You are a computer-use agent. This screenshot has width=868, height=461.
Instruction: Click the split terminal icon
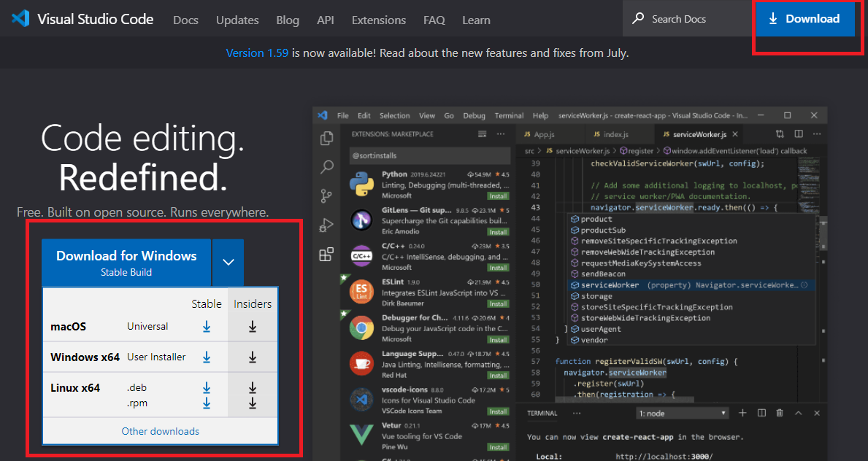pyautogui.click(x=761, y=413)
